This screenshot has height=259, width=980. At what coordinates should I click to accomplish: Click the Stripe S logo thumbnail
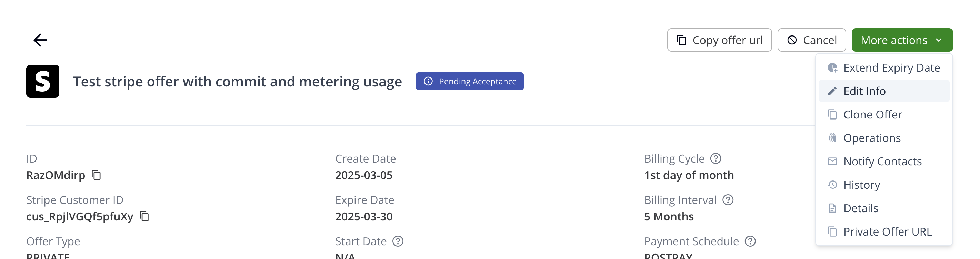tap(43, 81)
